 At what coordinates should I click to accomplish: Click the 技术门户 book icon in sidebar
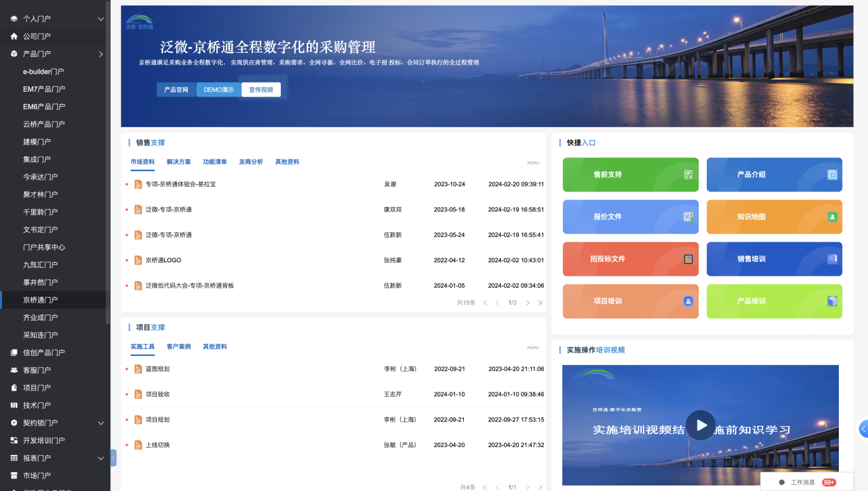[14, 405]
